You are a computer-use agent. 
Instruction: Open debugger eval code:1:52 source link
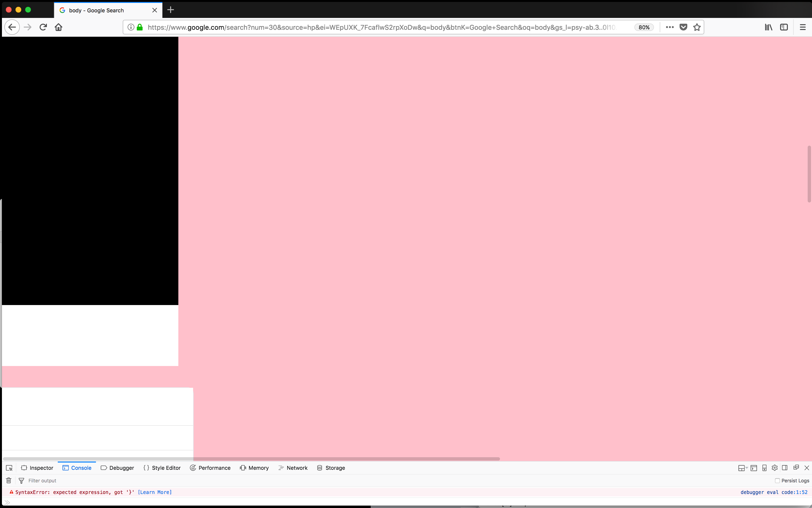tap(774, 492)
